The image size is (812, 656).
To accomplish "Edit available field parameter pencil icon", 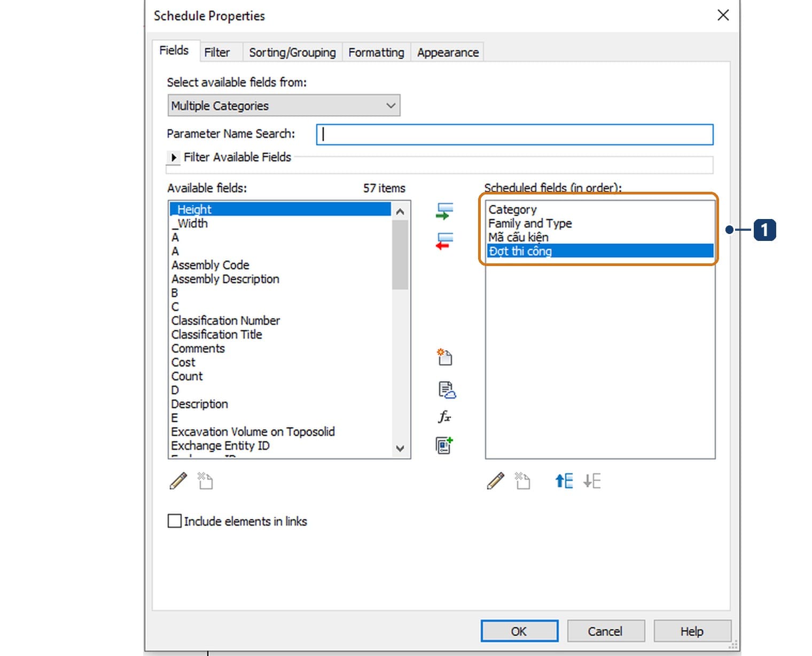I will pos(178,481).
